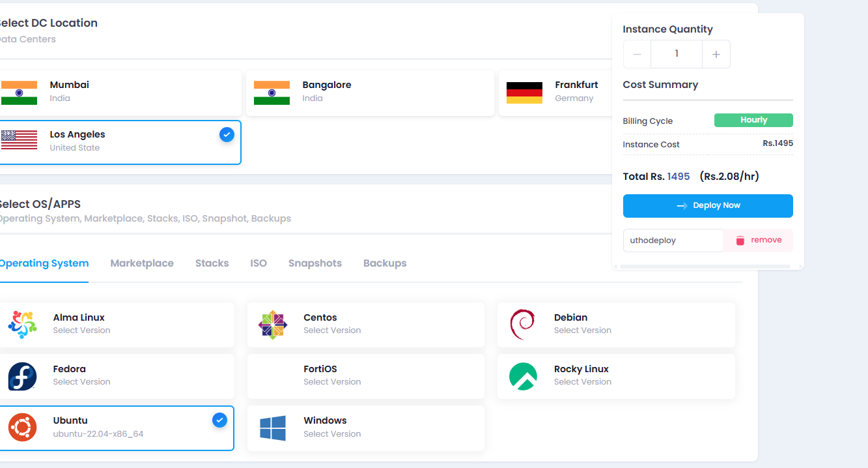The width and height of the screenshot is (868, 468).
Task: Open Windows Select Version dropdown
Action: point(332,434)
